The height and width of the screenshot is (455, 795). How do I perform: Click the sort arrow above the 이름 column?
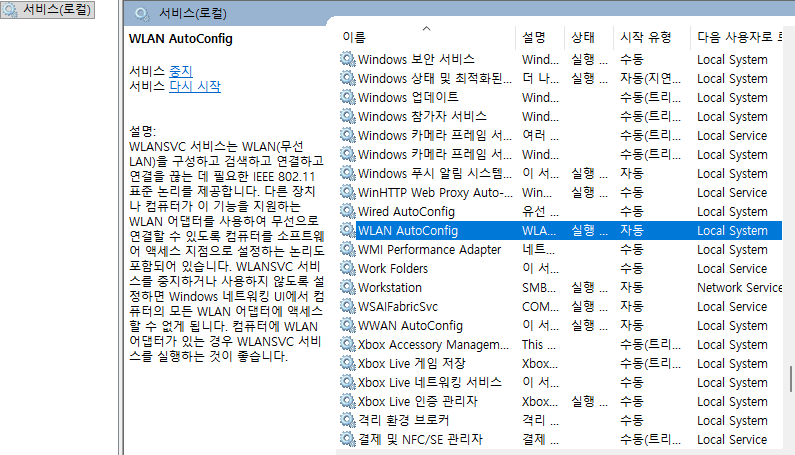pyautogui.click(x=426, y=28)
